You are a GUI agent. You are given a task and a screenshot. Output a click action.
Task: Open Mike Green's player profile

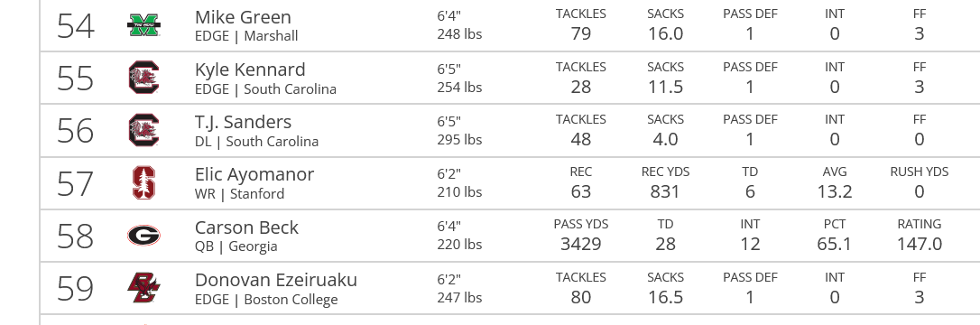(243, 17)
